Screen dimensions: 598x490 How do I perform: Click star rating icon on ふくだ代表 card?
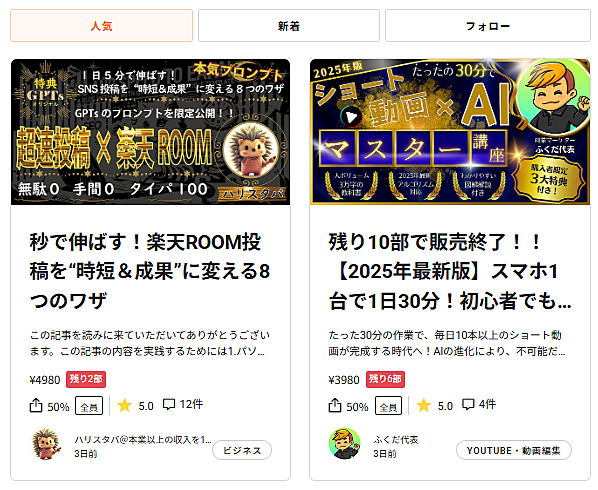423,405
